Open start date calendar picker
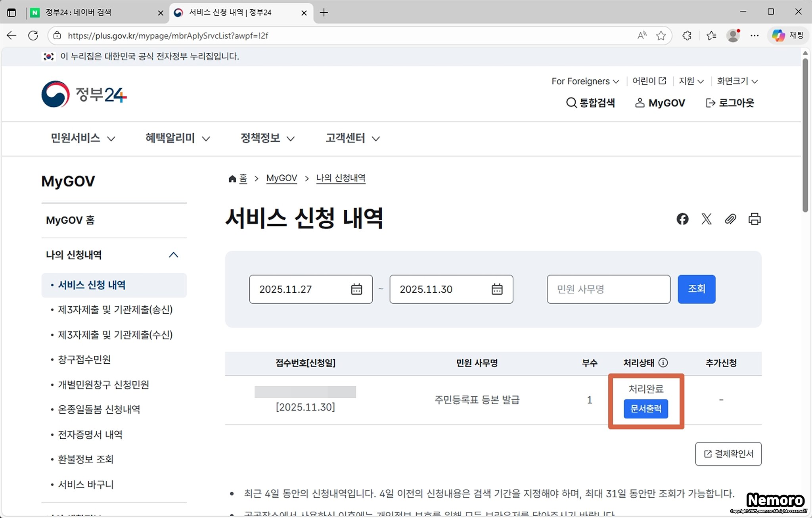This screenshot has height=518, width=812. click(x=356, y=289)
